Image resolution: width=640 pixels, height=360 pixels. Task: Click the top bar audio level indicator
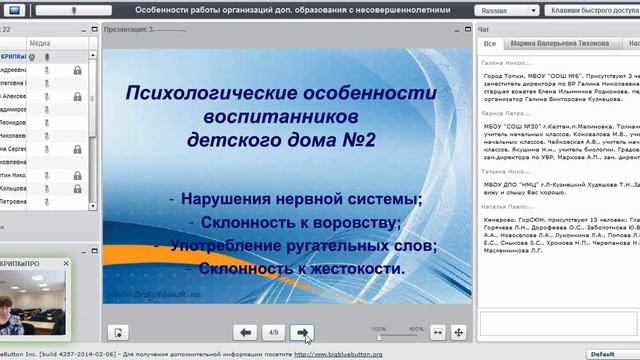[x=73, y=10]
